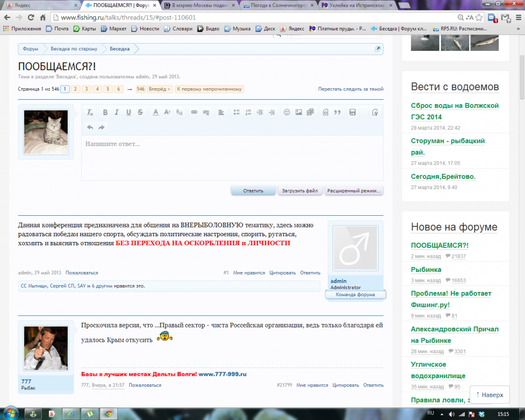Open the text alignment dropdown
This screenshot has height=420, width=525.
click(221, 112)
